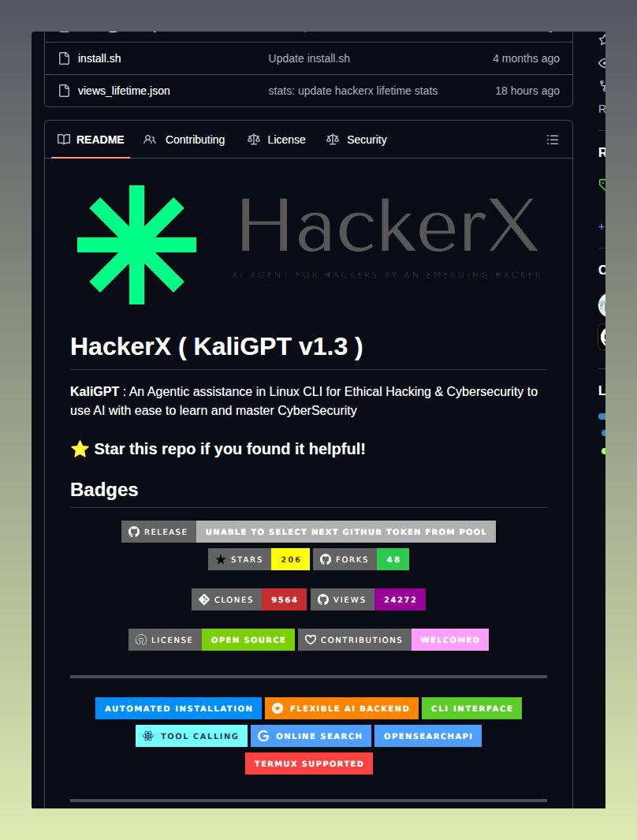
Task: Click the Stars 206 badge
Action: (259, 559)
